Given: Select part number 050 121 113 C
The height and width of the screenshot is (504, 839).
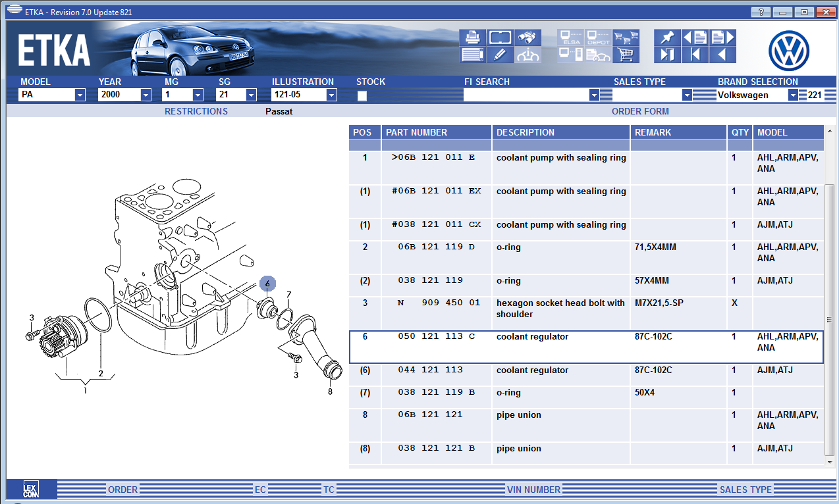Looking at the screenshot, I should click(436, 337).
